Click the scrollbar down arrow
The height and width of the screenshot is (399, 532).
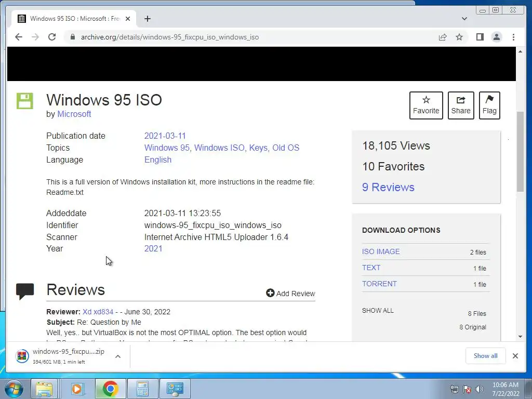520,337
